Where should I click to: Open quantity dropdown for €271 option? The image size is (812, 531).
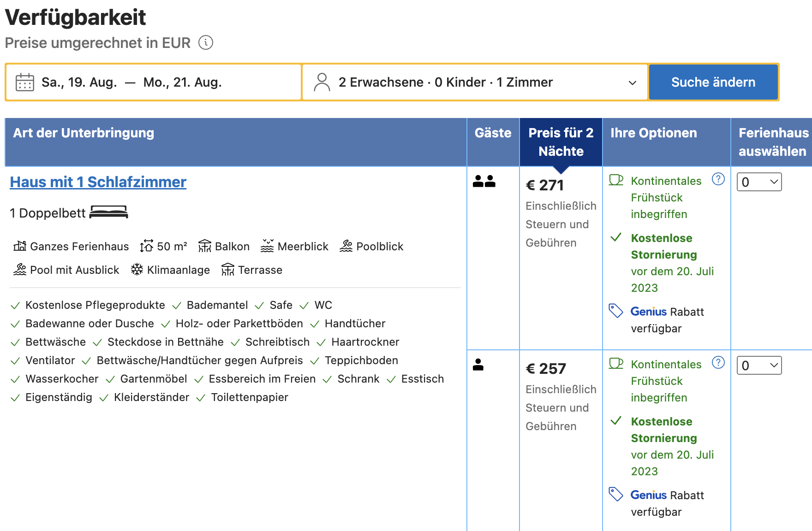click(759, 182)
